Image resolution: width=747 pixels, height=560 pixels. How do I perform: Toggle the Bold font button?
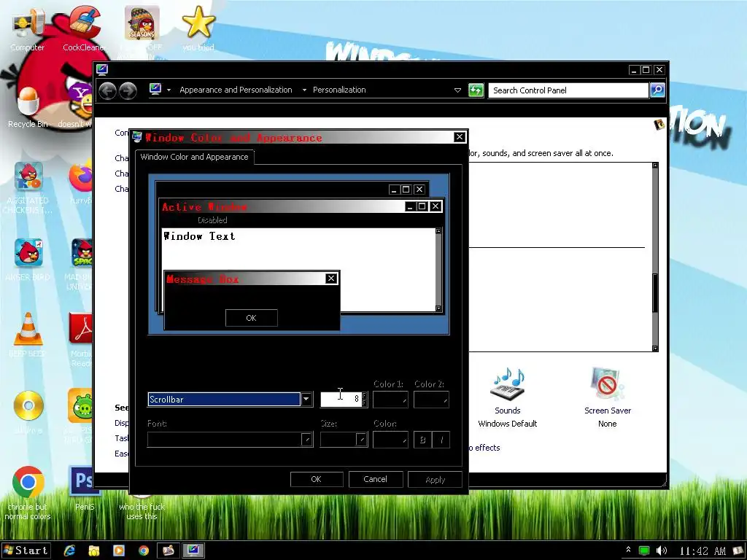422,440
